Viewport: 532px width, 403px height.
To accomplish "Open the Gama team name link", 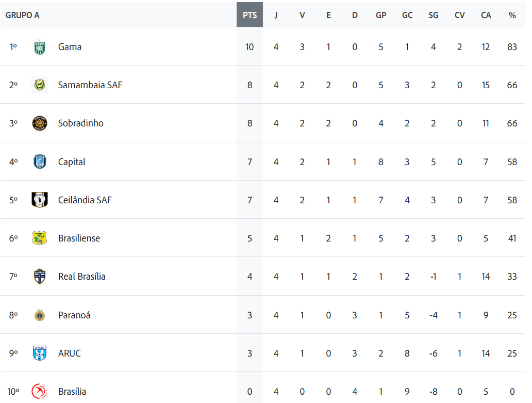I will (x=70, y=47).
